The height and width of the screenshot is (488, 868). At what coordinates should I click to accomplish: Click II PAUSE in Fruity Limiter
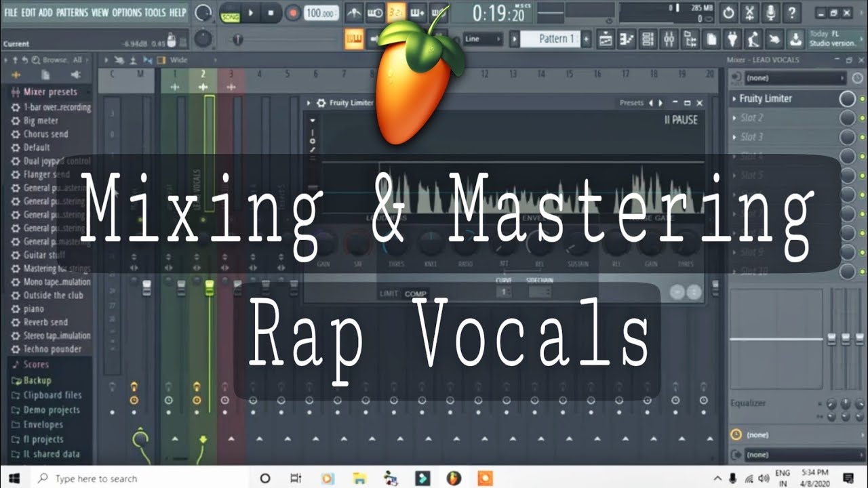(681, 120)
